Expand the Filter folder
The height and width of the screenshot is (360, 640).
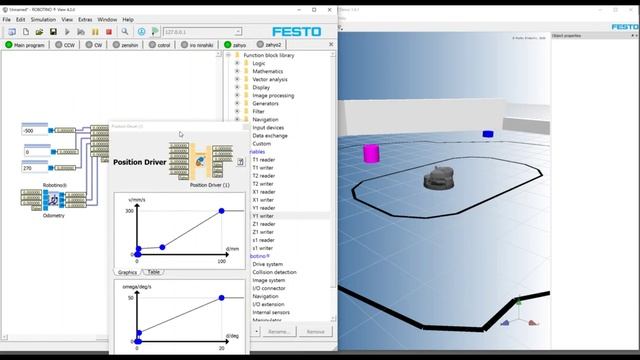pos(237,111)
